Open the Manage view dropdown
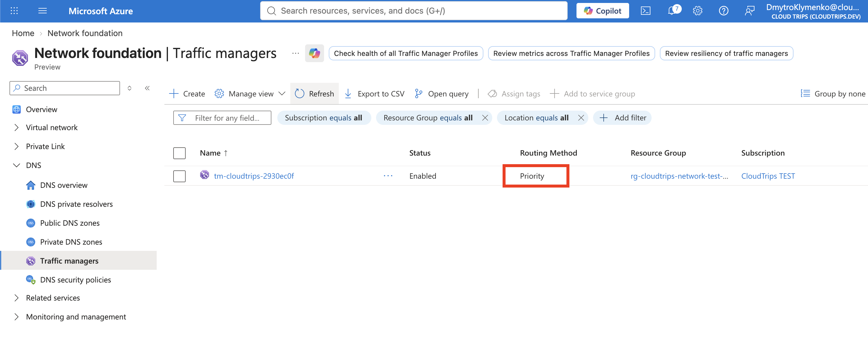868x339 pixels. coord(250,94)
